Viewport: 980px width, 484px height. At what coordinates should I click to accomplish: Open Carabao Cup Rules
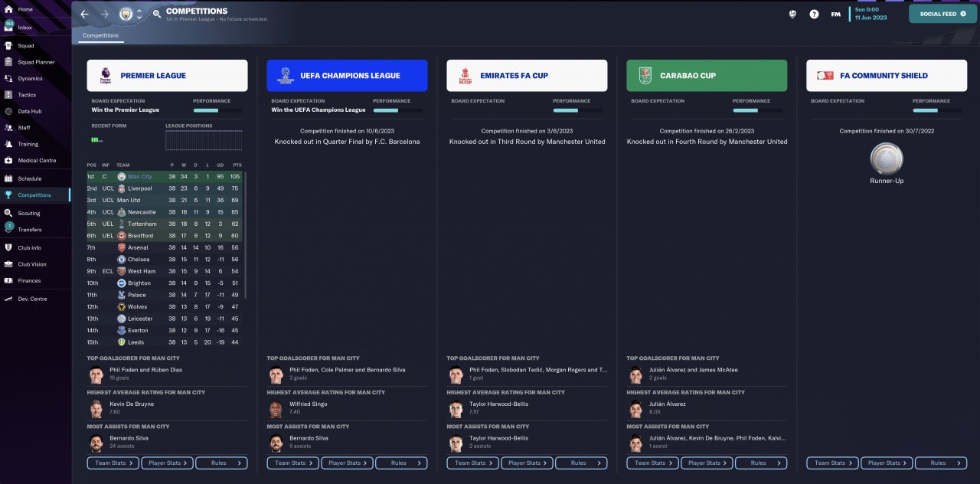pos(761,463)
